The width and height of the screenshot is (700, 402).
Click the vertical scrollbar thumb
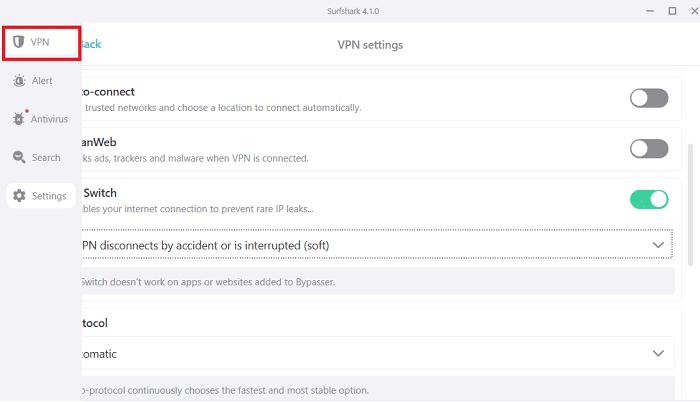click(x=691, y=205)
